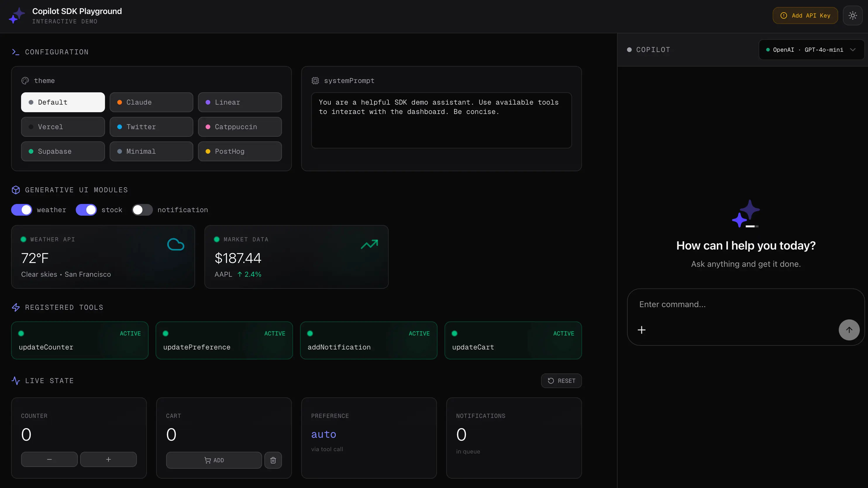
Task: Click the cloud icon on Weather card
Action: pos(175,245)
